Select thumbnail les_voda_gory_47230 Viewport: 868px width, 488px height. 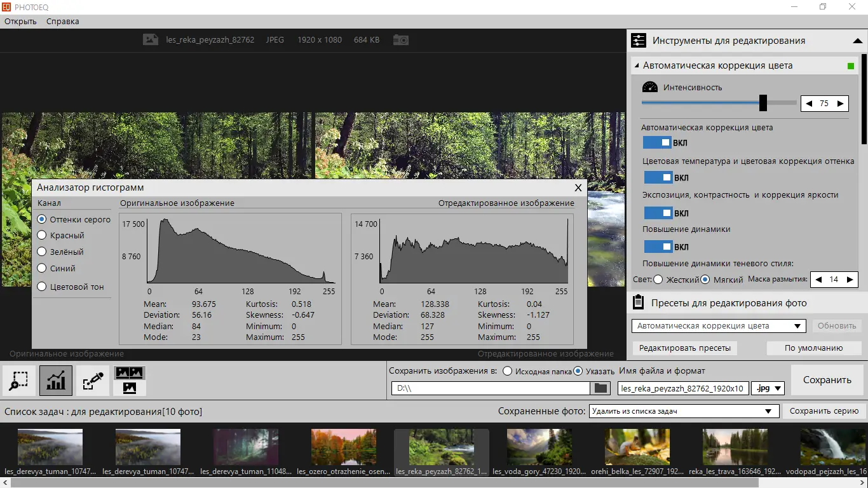pos(539,452)
